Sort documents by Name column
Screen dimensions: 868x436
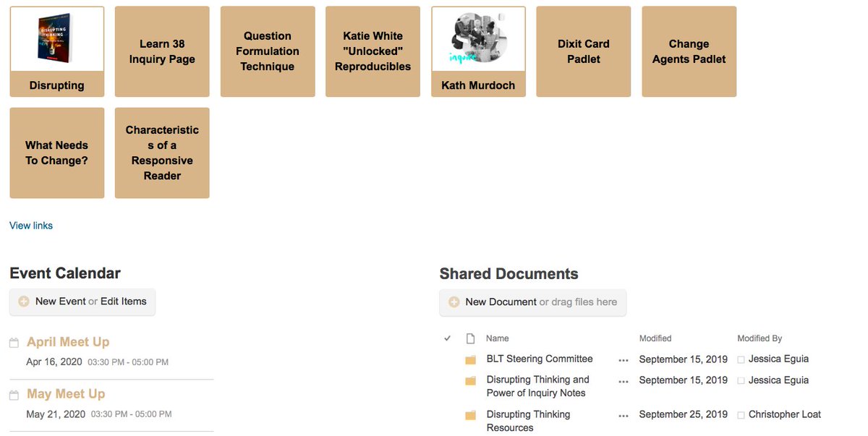(x=498, y=338)
